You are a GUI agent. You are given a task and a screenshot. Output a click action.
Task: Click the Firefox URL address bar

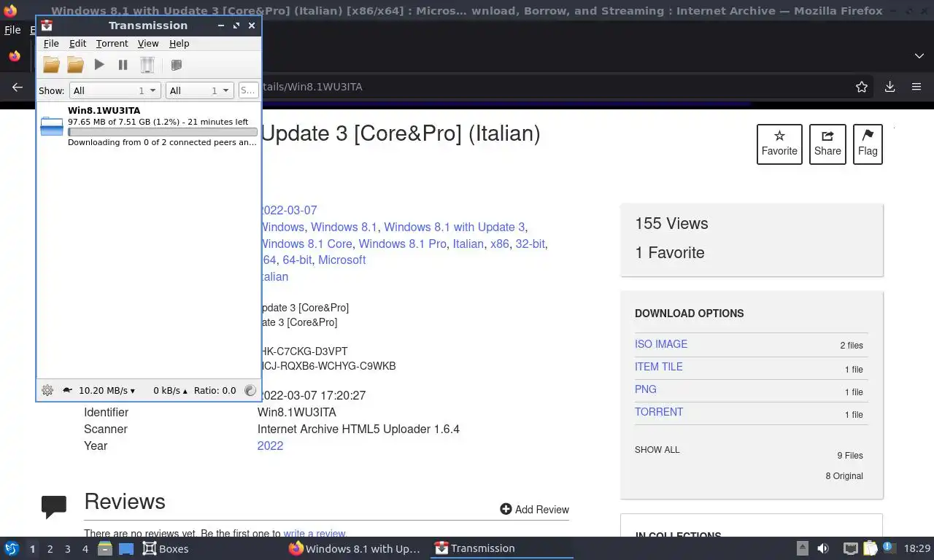[553, 87]
